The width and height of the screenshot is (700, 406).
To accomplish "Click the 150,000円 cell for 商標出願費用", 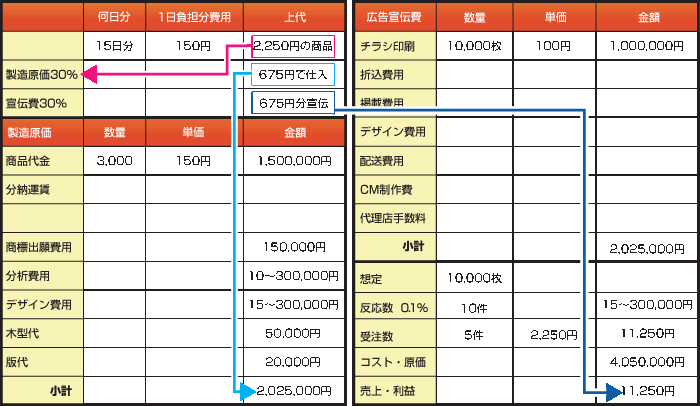I will point(294,246).
